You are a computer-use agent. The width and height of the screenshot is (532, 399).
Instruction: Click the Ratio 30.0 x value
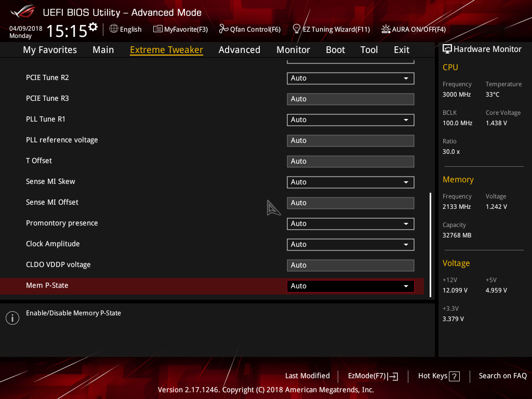[451, 152]
